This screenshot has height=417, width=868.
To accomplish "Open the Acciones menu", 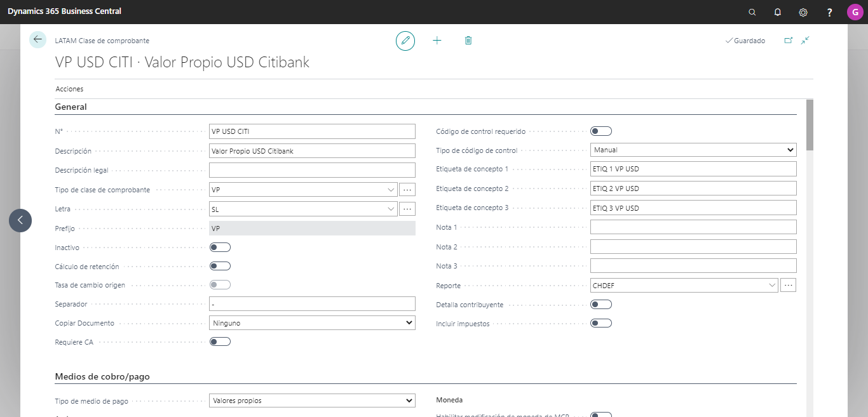I will pos(69,89).
